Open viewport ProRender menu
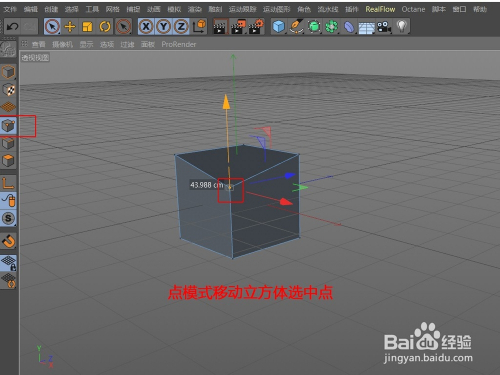 click(x=179, y=44)
